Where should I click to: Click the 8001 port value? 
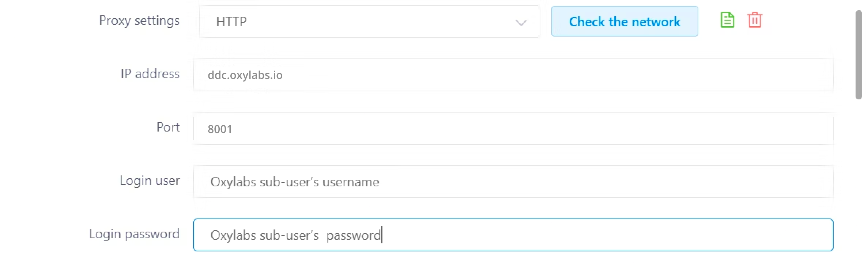tap(220, 129)
